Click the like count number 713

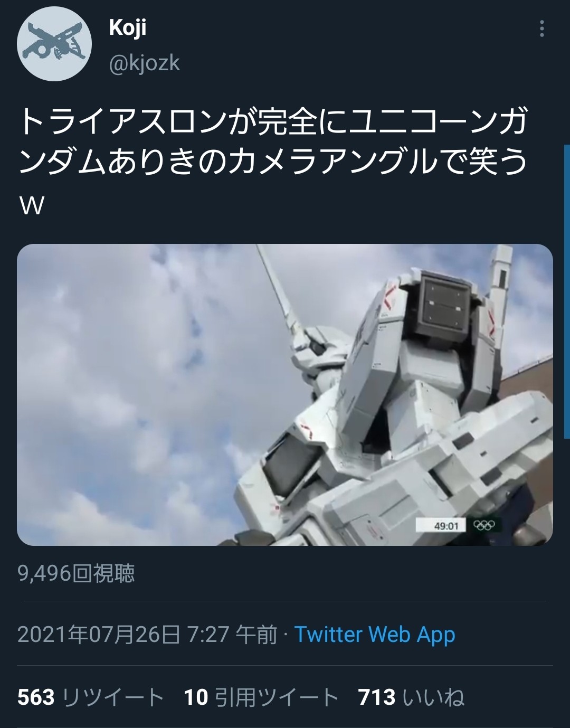[x=377, y=697]
